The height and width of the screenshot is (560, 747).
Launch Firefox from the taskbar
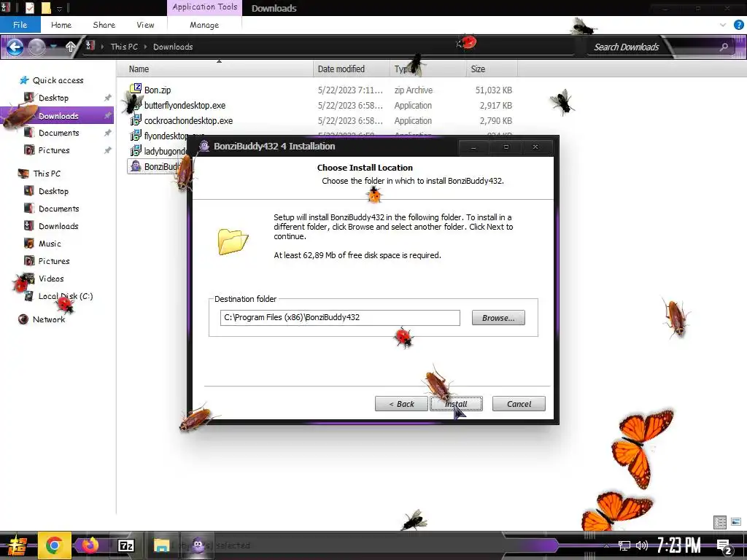89,545
